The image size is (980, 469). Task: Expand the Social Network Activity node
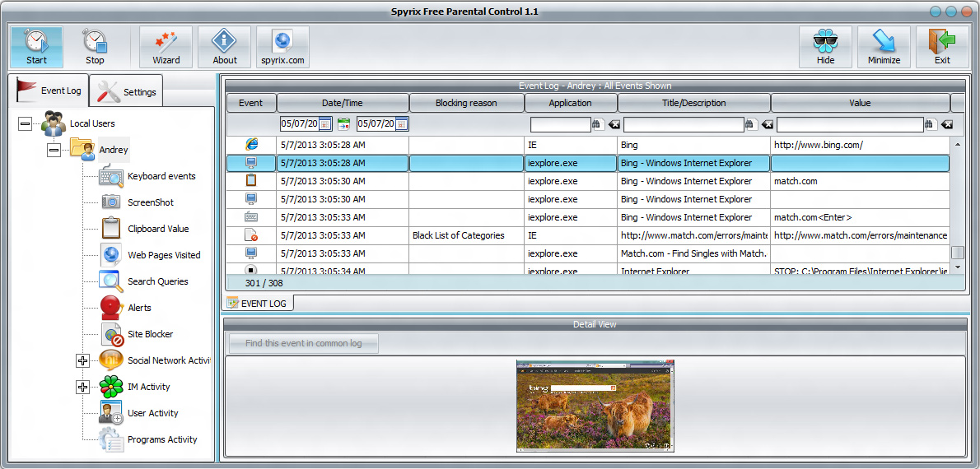(82, 360)
